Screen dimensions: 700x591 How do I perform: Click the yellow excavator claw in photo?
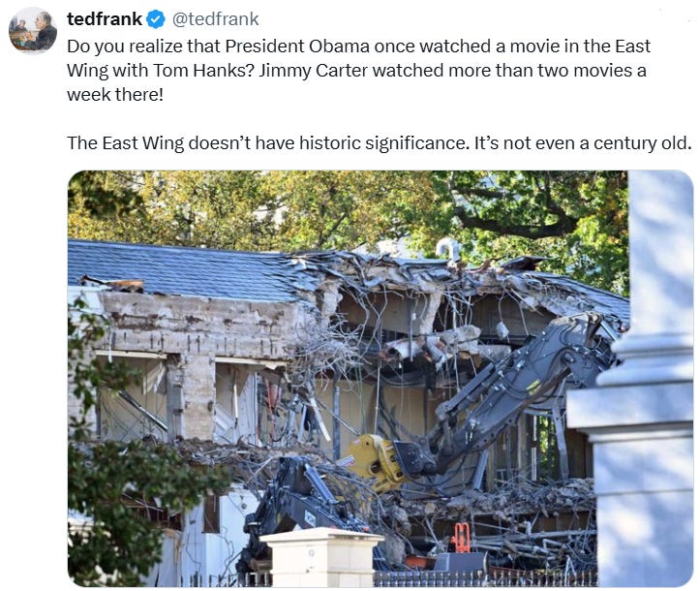click(x=372, y=461)
